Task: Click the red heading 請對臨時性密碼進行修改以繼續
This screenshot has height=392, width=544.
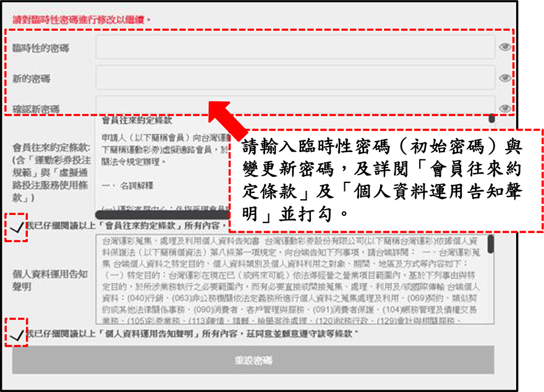Action: pos(80,20)
